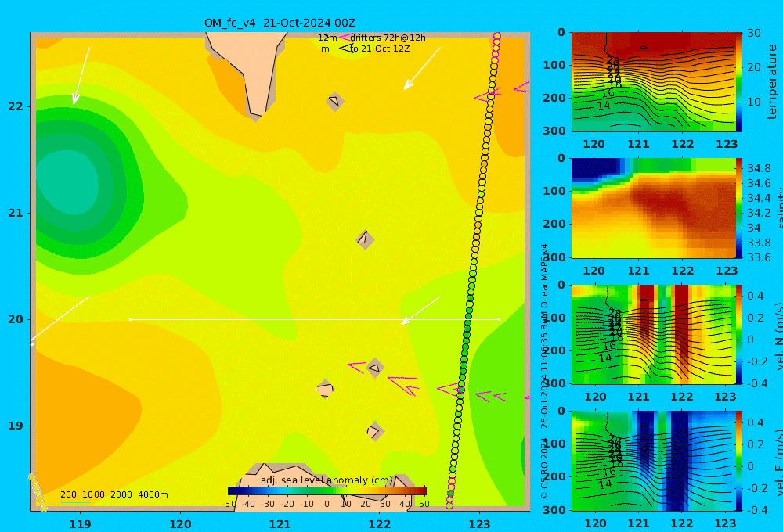Click depth '100' on the salinity panel axis

pos(554,191)
